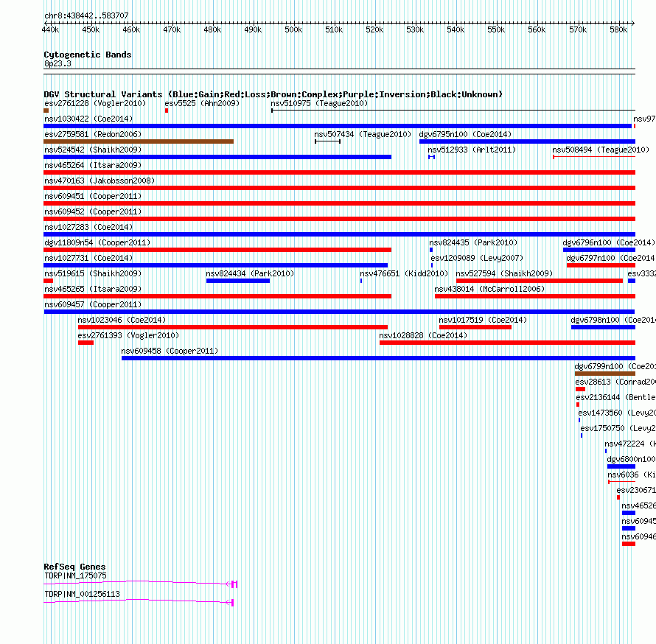
Task: Select the esv28613 variant label
Action: [x=615, y=382]
